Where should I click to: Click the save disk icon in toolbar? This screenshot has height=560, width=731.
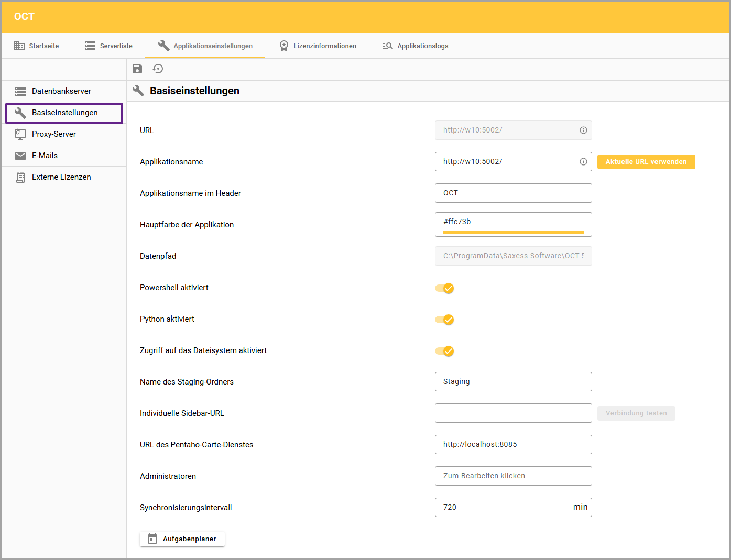click(137, 69)
